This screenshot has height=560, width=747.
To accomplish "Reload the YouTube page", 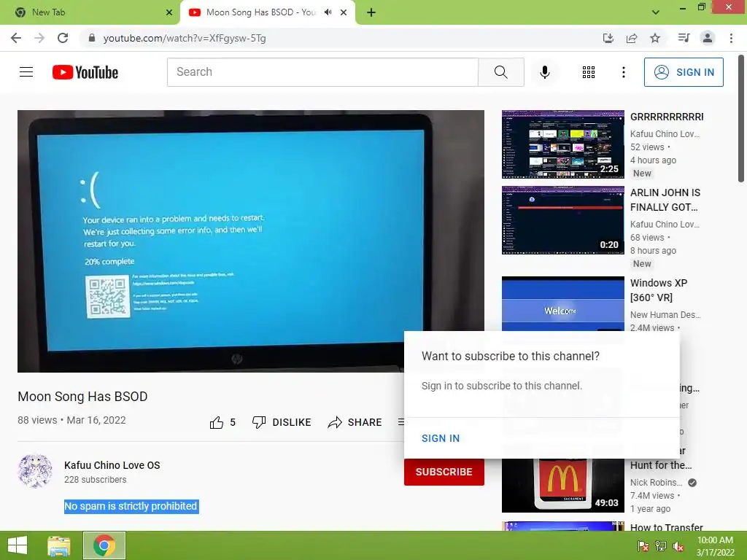I will click(x=63, y=38).
